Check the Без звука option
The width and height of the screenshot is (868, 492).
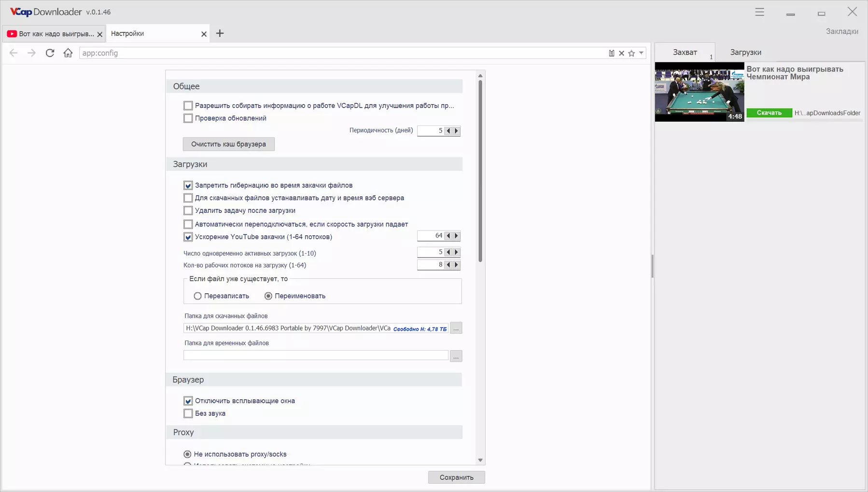[188, 413]
